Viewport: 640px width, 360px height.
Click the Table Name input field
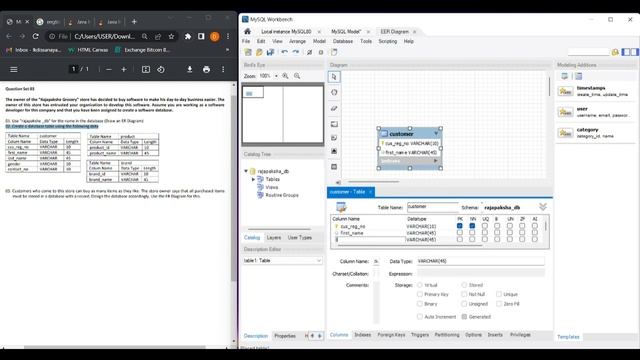point(433,207)
